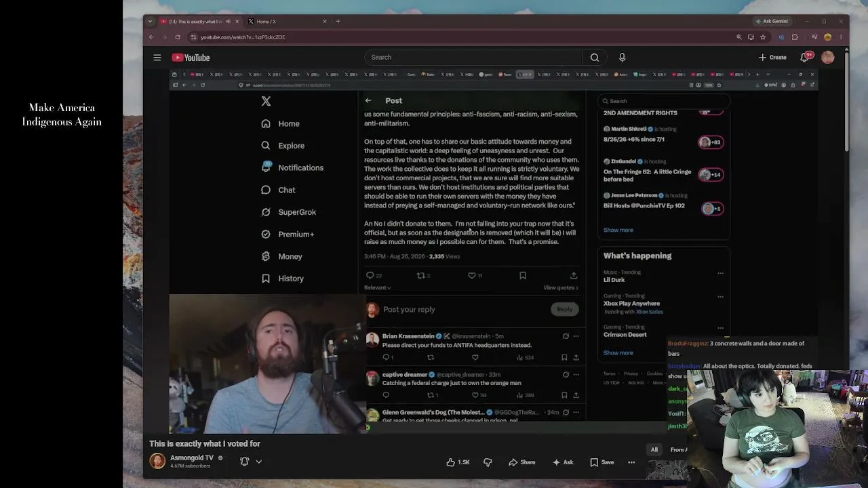Click the Explore magnifier in X sidebar
The width and height of the screenshot is (868, 488).
click(266, 146)
